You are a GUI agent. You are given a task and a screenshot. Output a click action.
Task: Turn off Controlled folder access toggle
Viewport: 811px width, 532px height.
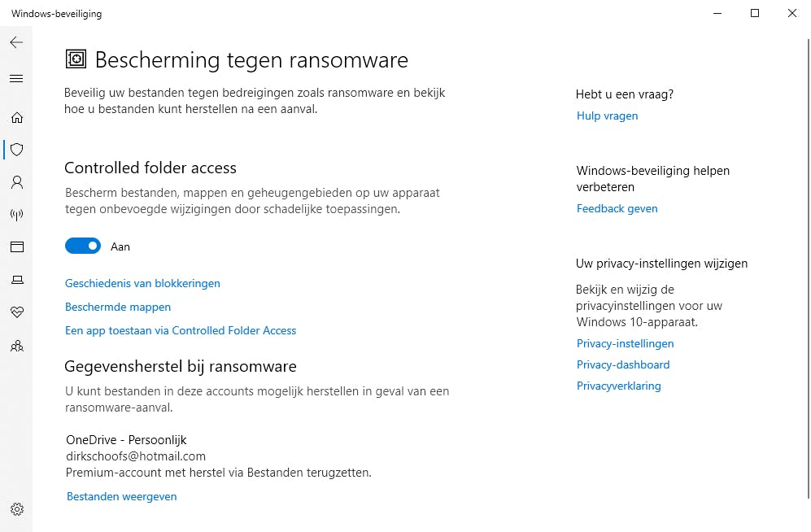click(83, 246)
